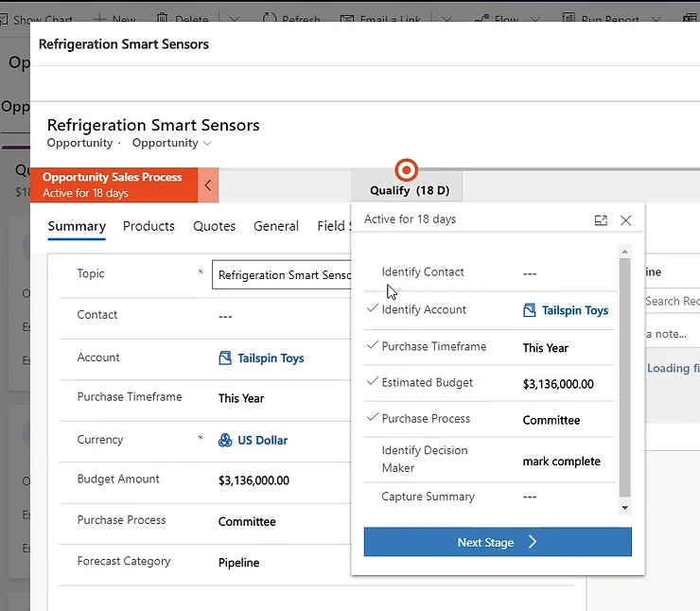Click Delete in the background command bar

pos(183,19)
